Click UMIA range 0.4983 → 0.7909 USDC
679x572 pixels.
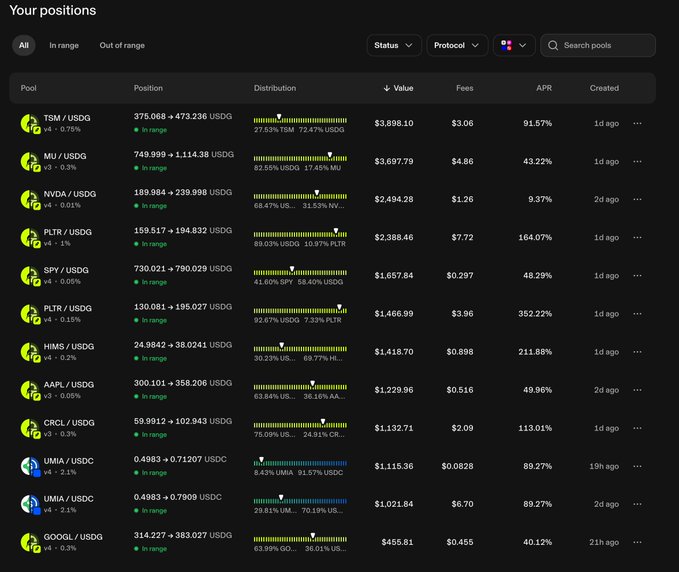click(178, 497)
